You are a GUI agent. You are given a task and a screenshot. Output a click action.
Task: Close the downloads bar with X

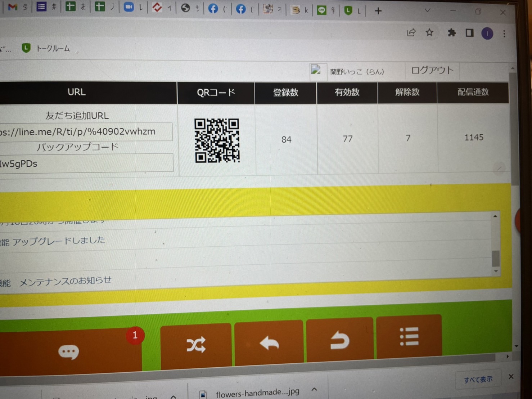[x=511, y=377]
